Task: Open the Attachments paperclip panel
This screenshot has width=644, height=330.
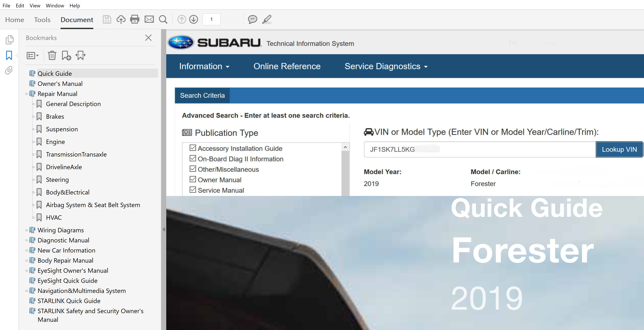Action: point(9,70)
